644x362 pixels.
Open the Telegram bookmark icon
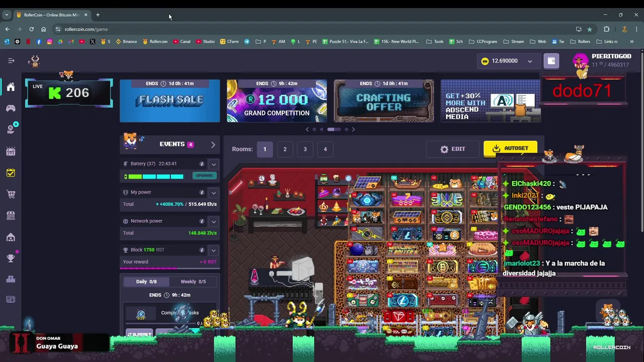(247, 41)
